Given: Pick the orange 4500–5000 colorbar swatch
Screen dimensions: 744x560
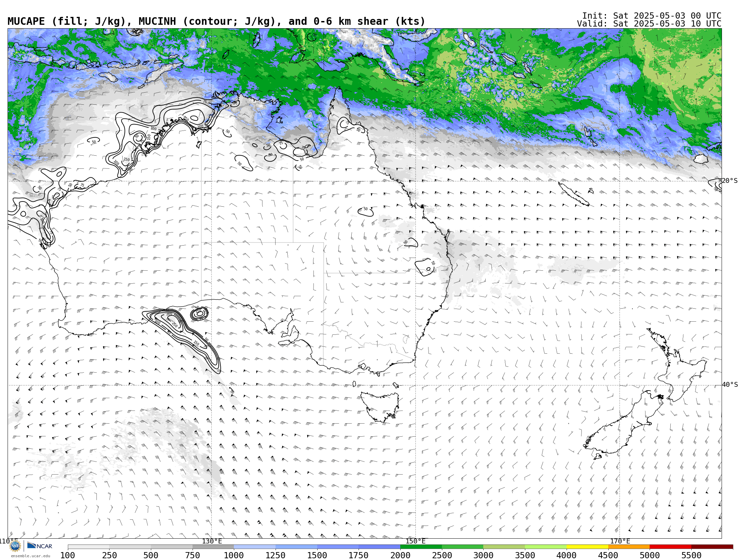Looking at the screenshot, I should pos(629,547).
